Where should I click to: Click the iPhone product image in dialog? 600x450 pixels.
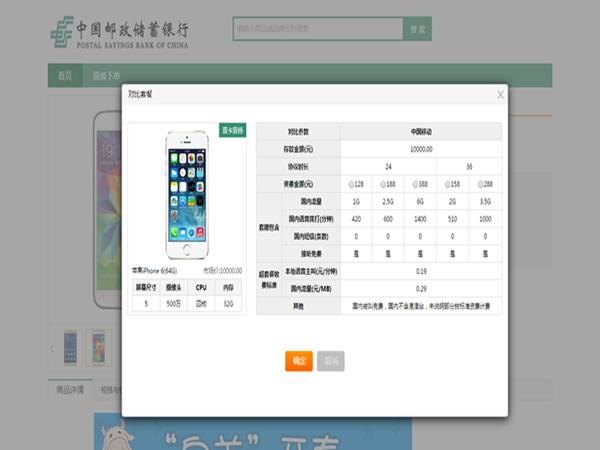point(187,195)
